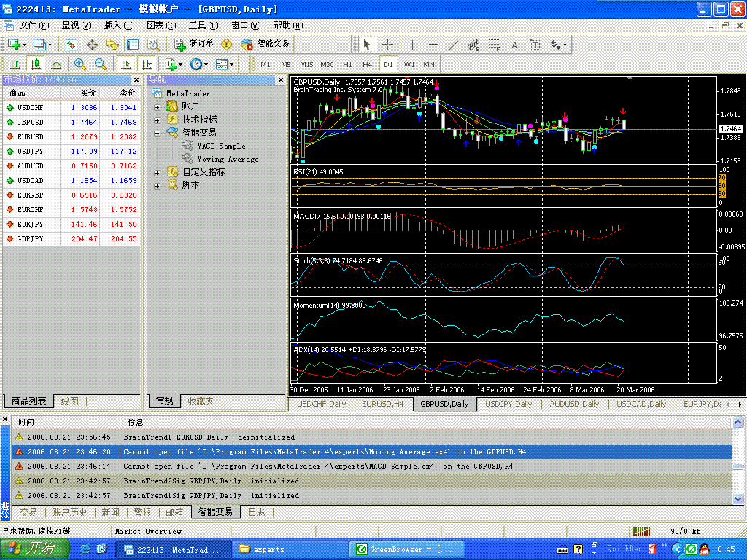Select the Moving Average expert advisor
Viewport: 747px width, 560px height.
228,160
